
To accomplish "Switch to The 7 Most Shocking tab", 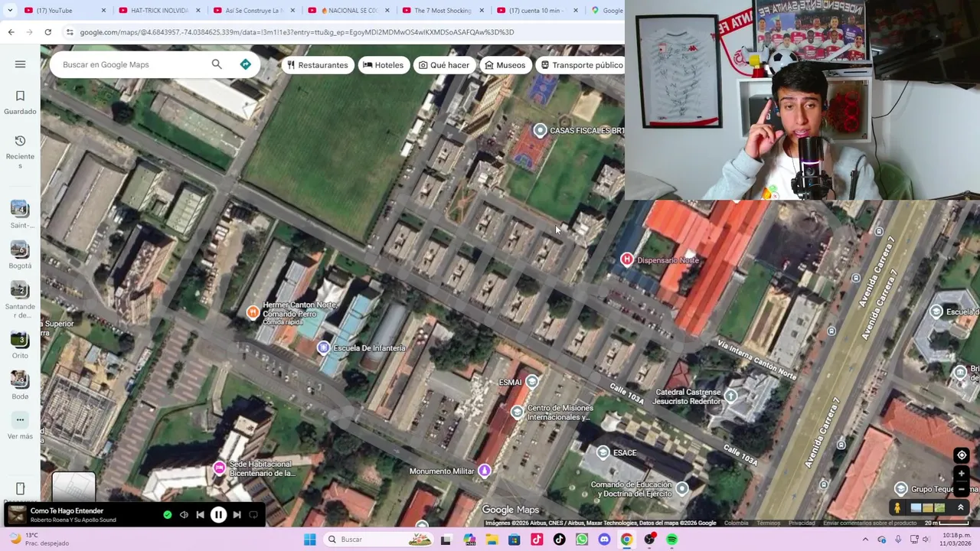I will click(x=442, y=11).
